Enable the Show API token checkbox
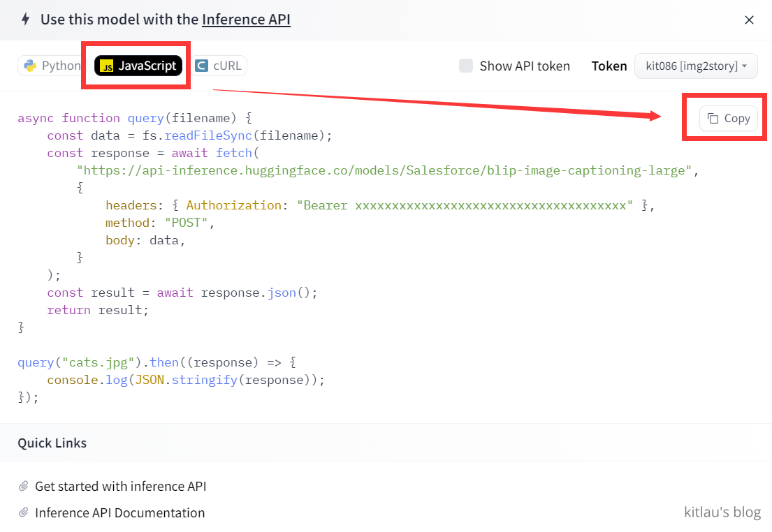Image resolution: width=772 pixels, height=532 pixels. coord(466,66)
